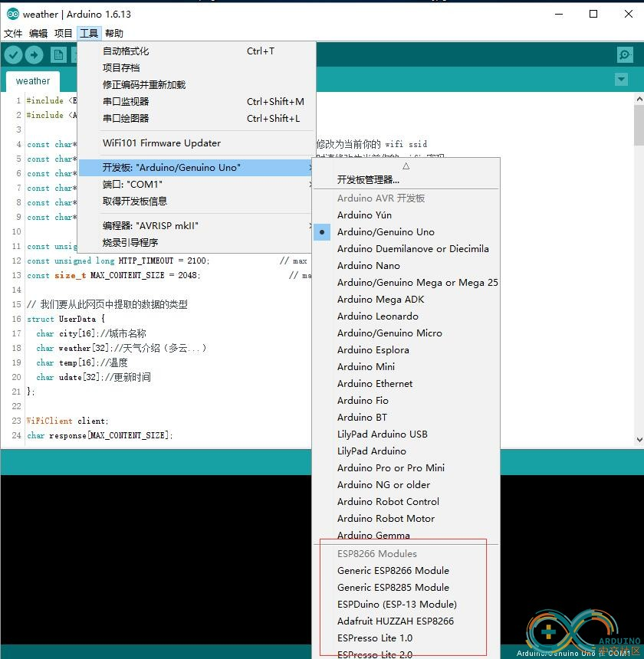Select Arduino/Genuino Uno board radio

coord(406,232)
